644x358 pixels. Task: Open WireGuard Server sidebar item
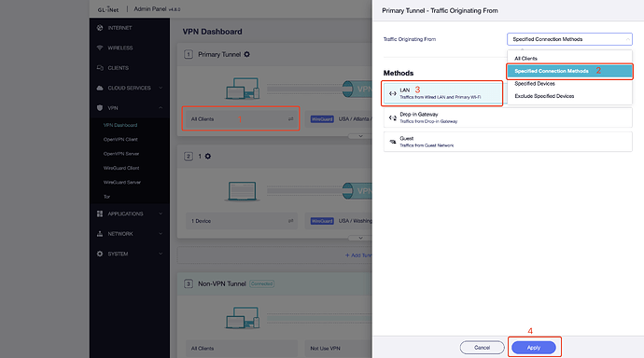pyautogui.click(x=122, y=182)
